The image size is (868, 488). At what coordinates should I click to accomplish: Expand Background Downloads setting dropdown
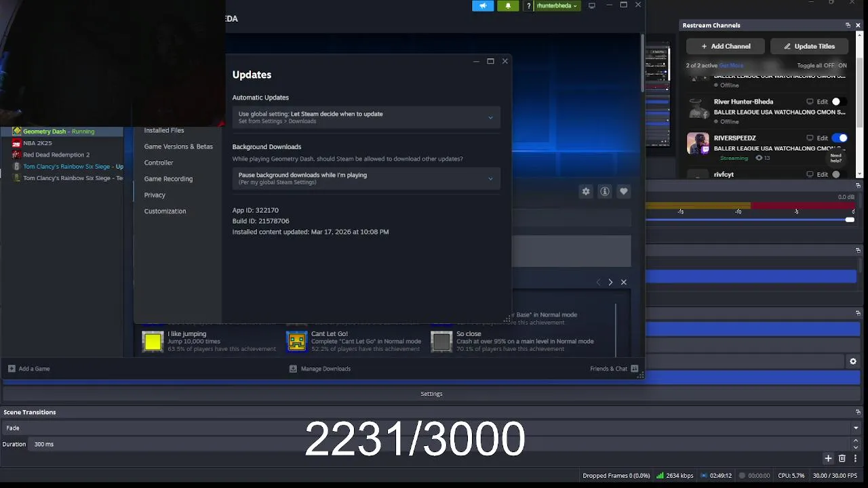point(366,178)
